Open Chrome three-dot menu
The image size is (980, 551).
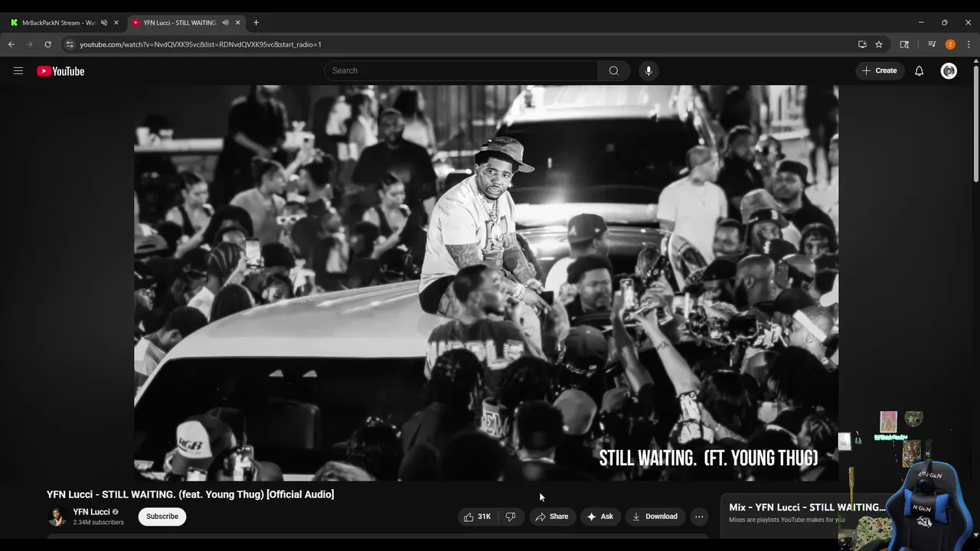969,44
